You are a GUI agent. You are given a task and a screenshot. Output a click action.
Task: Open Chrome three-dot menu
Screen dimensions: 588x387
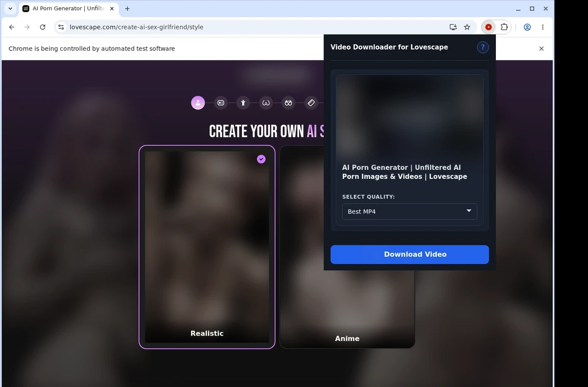(542, 27)
